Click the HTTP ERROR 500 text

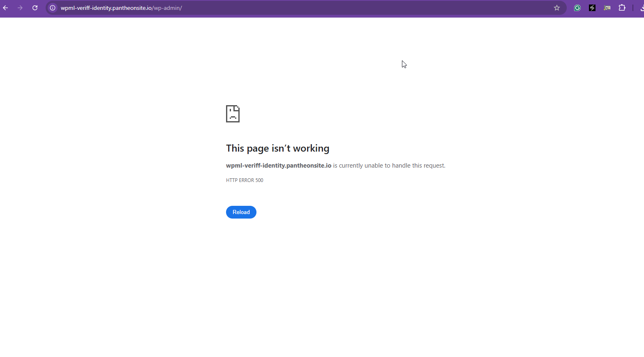coord(245,180)
